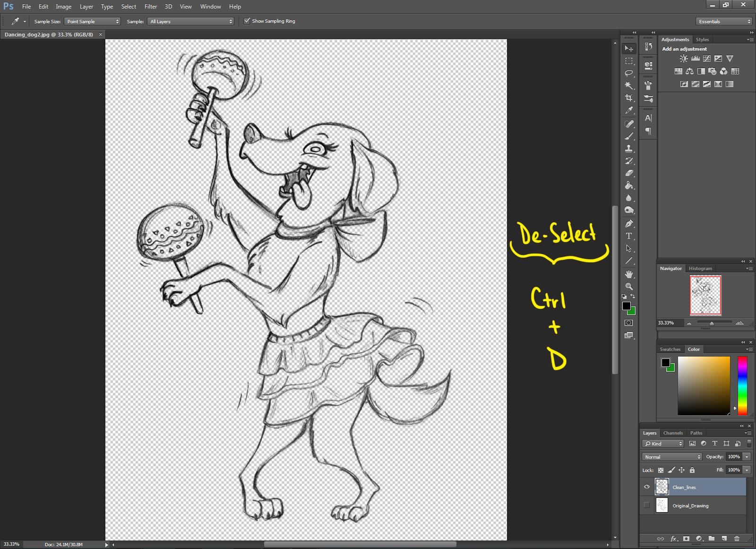The width and height of the screenshot is (756, 549).
Task: Uncheck Show Sampling Ring checkbox
Action: (247, 21)
